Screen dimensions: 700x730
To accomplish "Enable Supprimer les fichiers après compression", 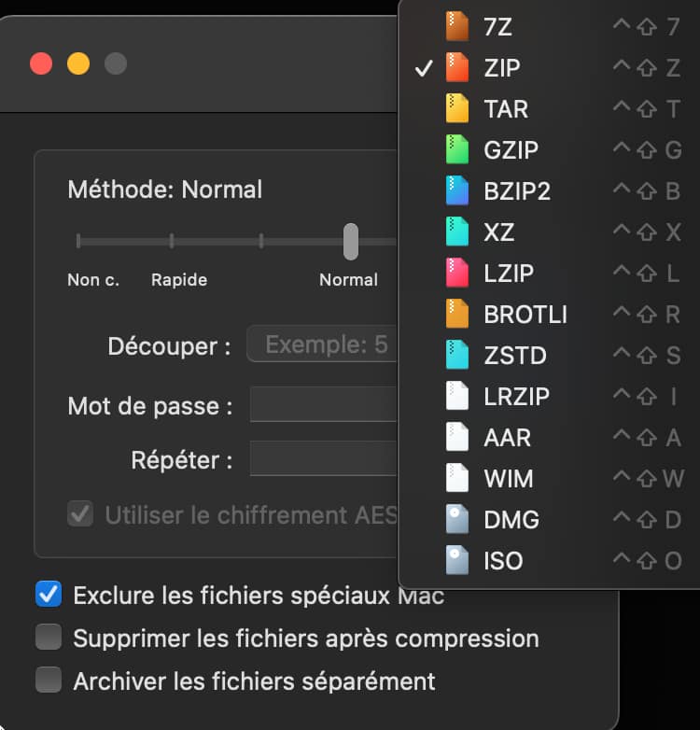I will (x=49, y=639).
